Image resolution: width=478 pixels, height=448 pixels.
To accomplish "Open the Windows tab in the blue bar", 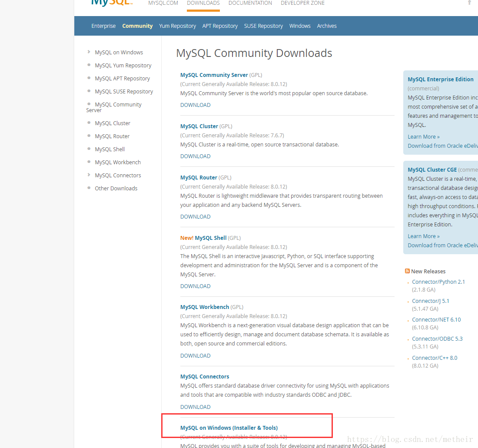I will (300, 26).
